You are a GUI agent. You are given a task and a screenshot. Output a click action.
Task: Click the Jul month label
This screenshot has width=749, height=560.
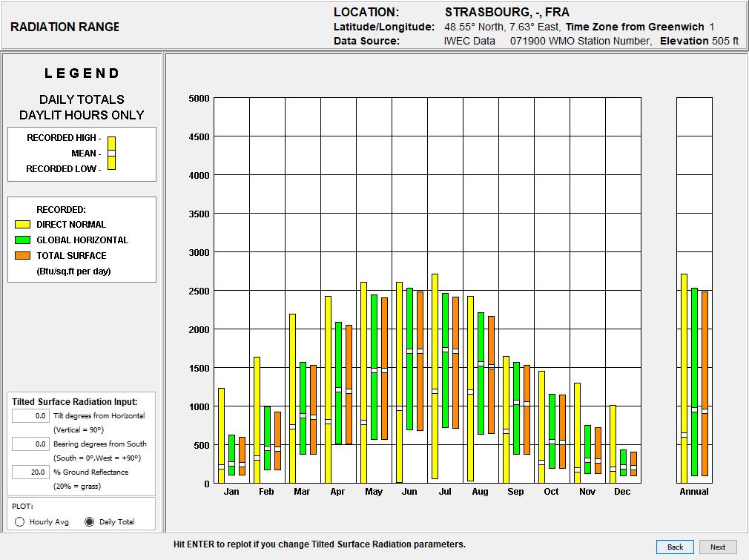pos(445,491)
